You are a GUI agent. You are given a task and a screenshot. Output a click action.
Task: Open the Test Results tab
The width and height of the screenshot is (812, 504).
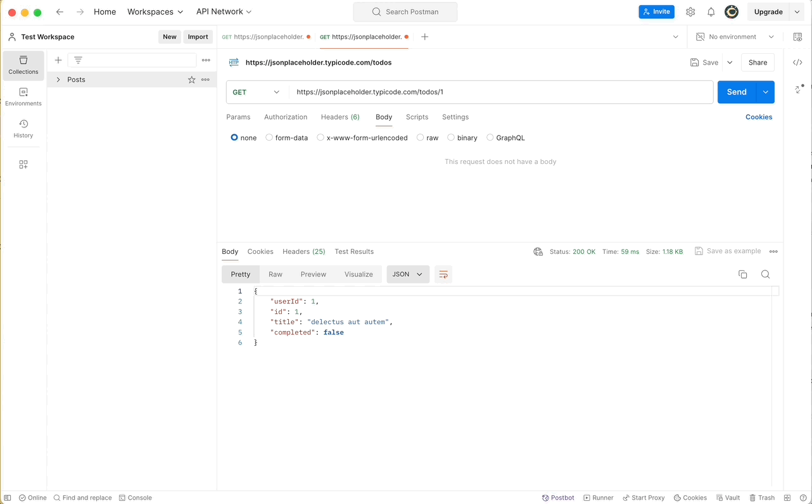[354, 251]
